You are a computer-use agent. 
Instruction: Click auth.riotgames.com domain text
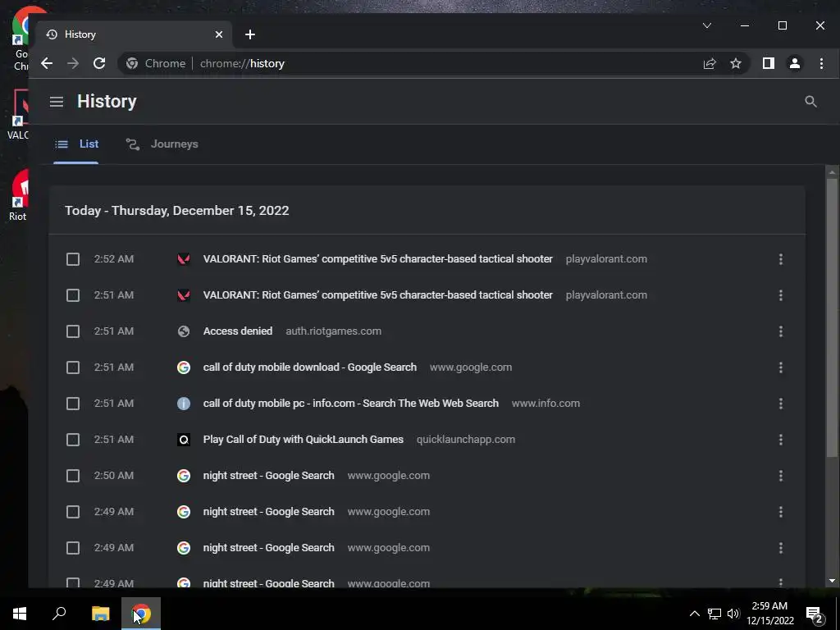(333, 331)
